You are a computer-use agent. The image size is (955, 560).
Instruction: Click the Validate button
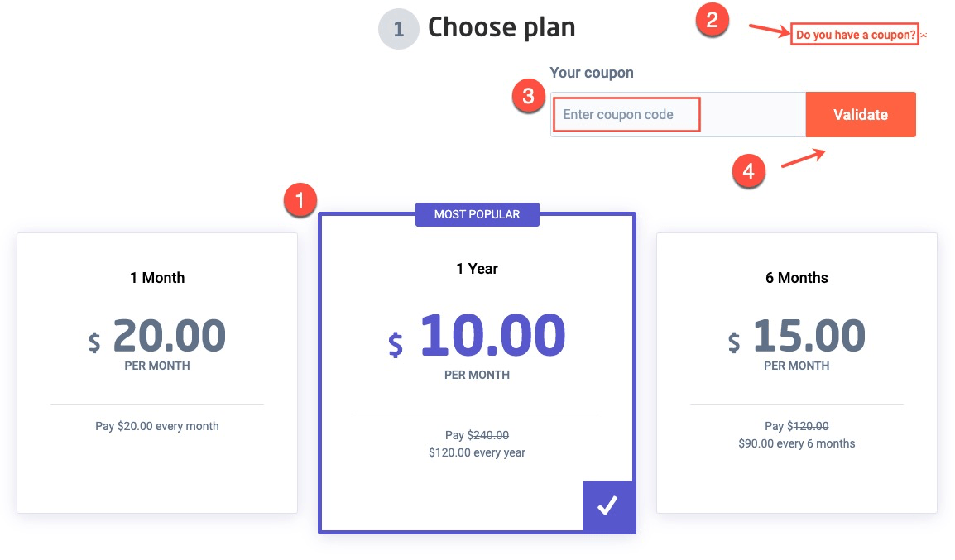861,114
